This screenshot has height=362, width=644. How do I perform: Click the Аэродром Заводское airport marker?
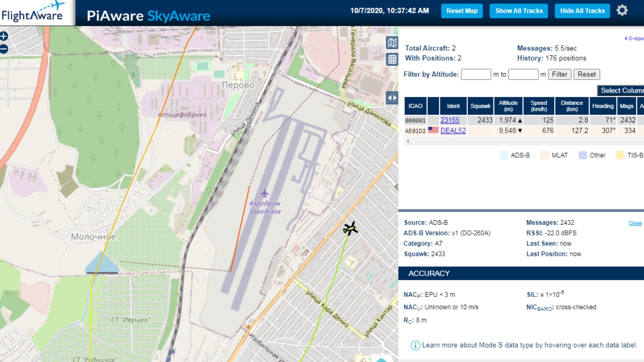click(x=265, y=193)
